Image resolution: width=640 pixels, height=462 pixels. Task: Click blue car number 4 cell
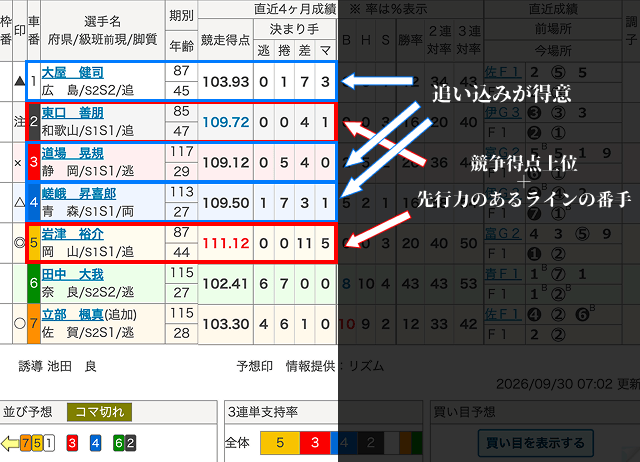pyautogui.click(x=34, y=202)
